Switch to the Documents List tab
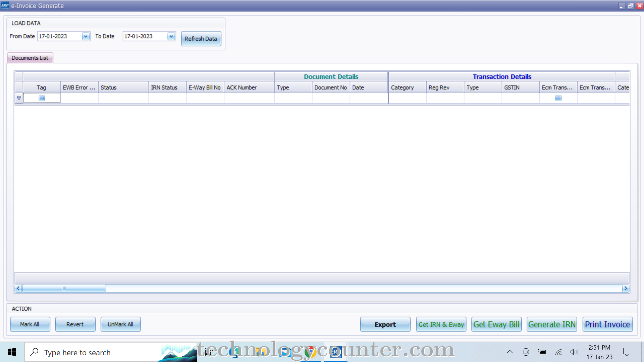Viewport: 644px width, 362px height. pos(30,58)
